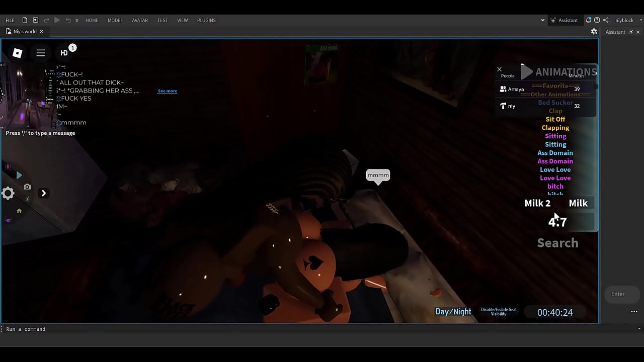Image resolution: width=644 pixels, height=362 pixels.
Task: Open the notifications bell
Action: click(x=588, y=20)
